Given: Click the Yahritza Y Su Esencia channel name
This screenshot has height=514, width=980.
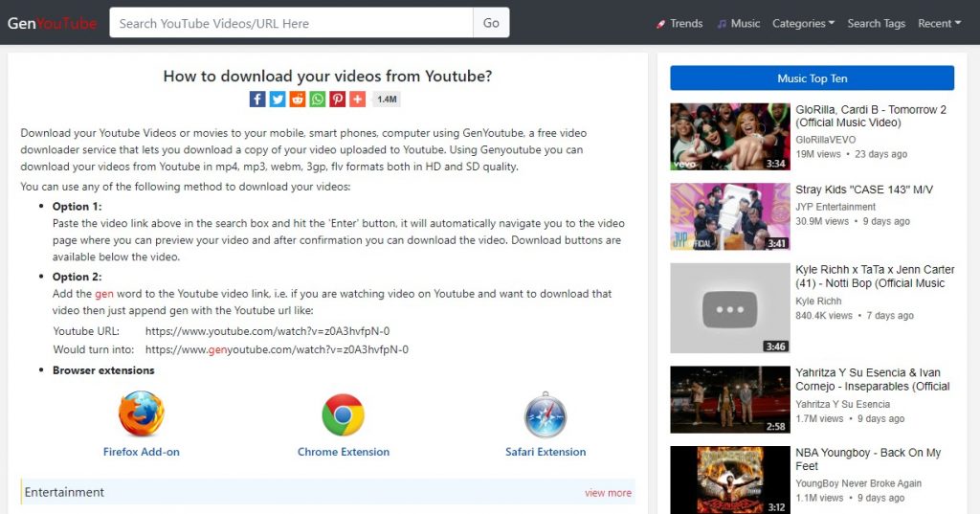Looking at the screenshot, I should point(842,404).
